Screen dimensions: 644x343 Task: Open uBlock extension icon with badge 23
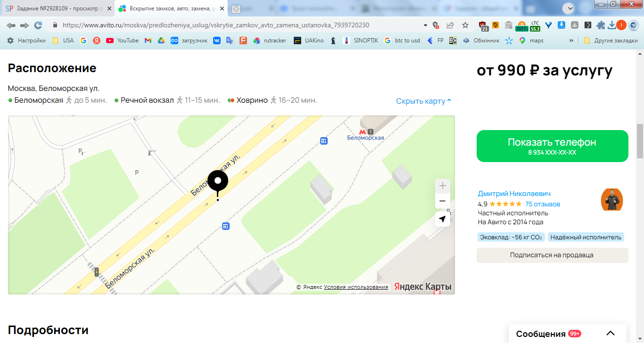pos(483,26)
